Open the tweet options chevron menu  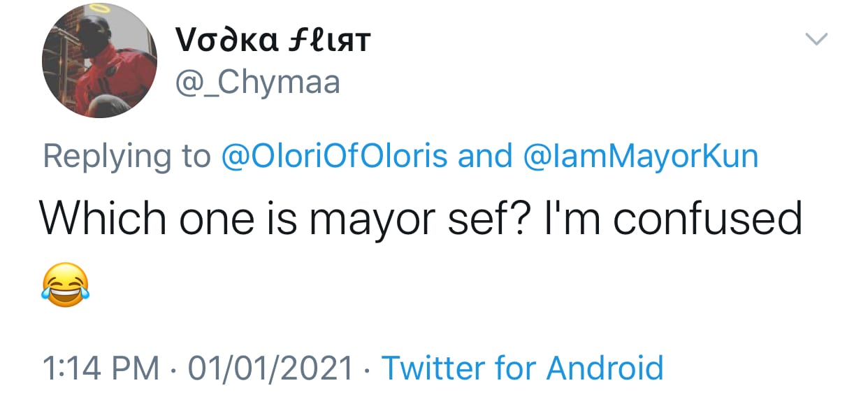coord(816,39)
